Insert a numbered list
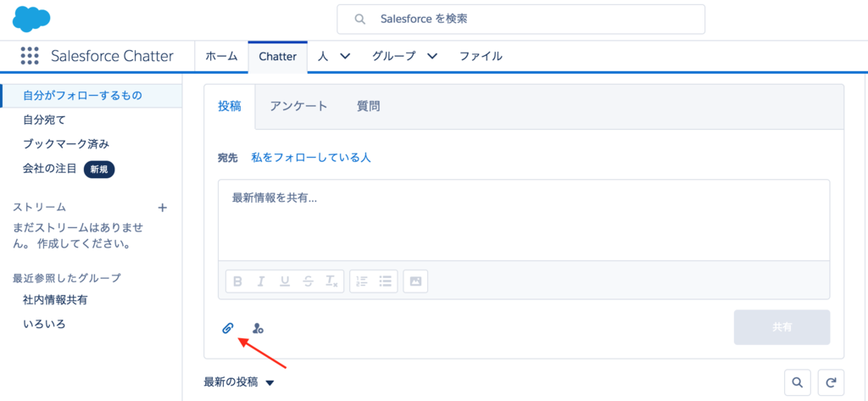Screen dimensions: 868x401 point(362,281)
